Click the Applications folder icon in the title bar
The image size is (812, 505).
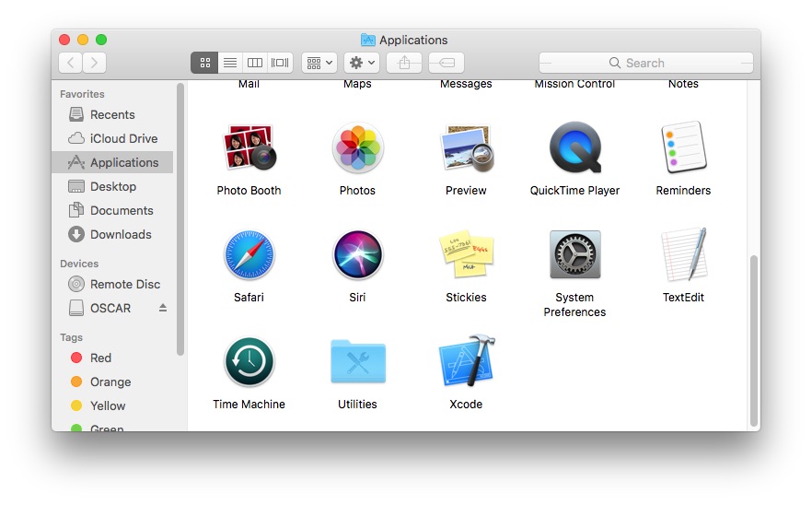click(367, 40)
